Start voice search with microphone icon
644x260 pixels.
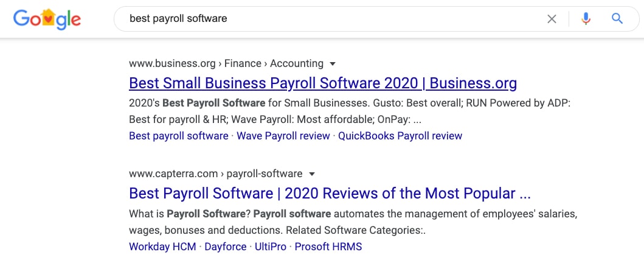(586, 18)
